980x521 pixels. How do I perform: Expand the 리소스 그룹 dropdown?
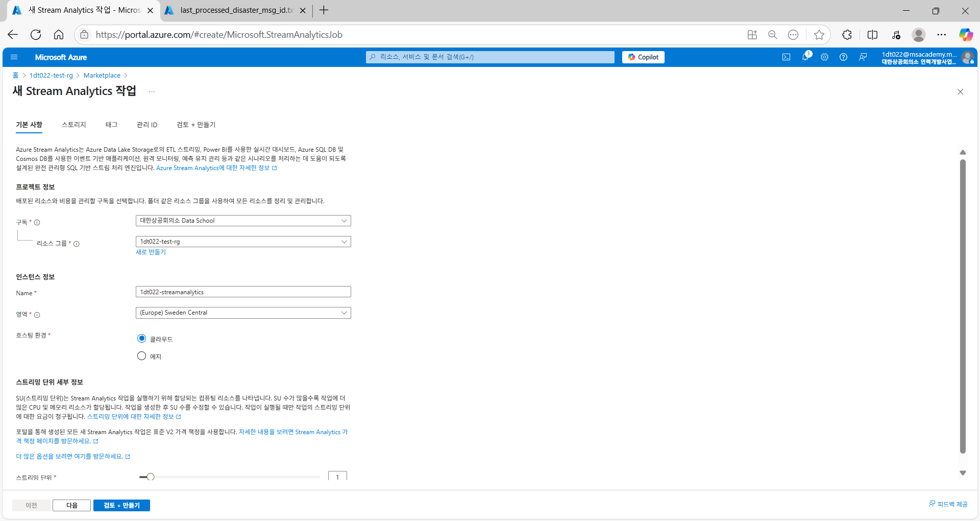coord(243,242)
